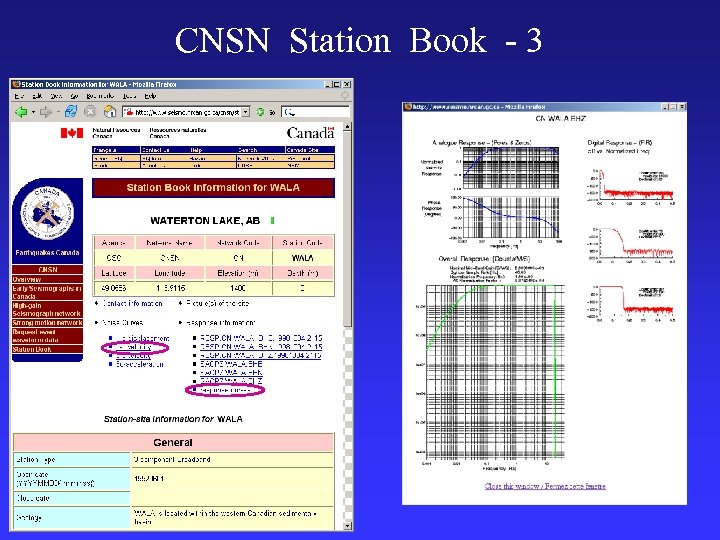Image resolution: width=720 pixels, height=540 pixels.
Task: Click the Reload page icon in the toolbar
Action: pos(71,111)
